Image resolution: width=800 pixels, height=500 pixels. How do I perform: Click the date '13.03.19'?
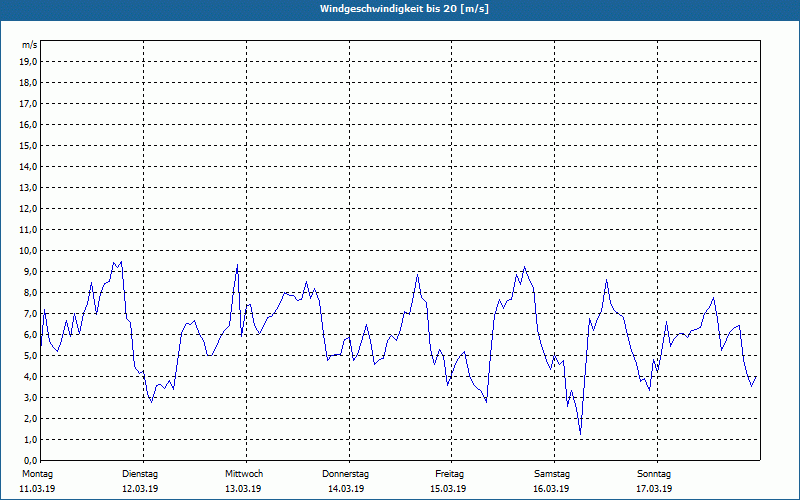[243, 489]
